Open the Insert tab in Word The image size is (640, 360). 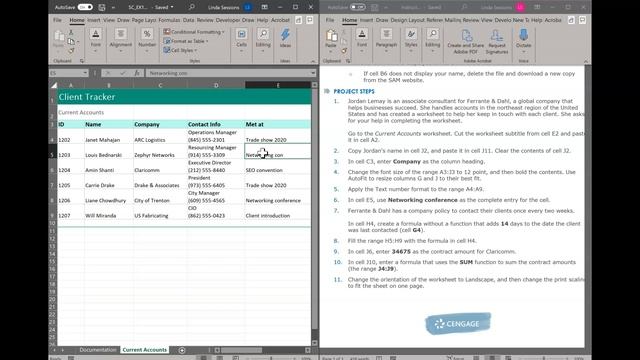coord(366,20)
